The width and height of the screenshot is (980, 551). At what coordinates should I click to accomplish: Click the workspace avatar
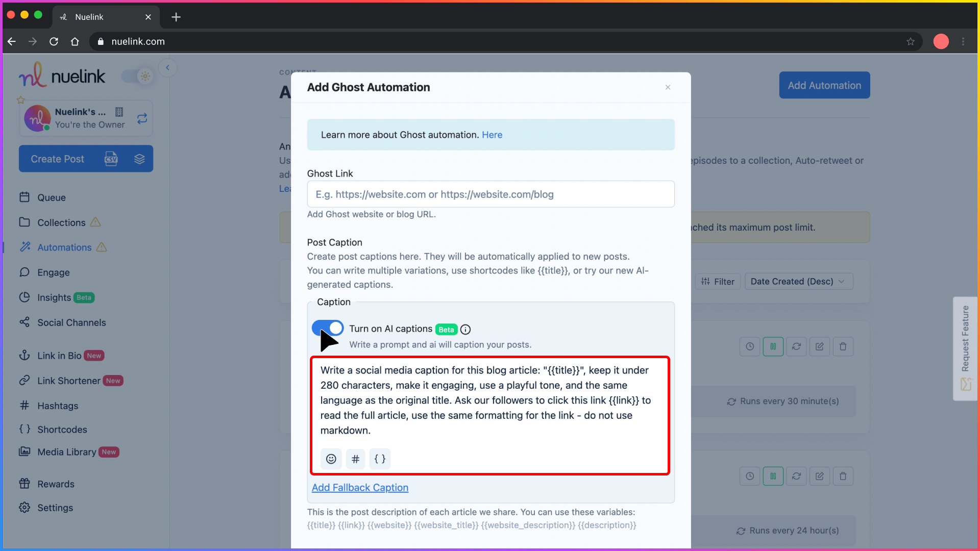point(37,118)
